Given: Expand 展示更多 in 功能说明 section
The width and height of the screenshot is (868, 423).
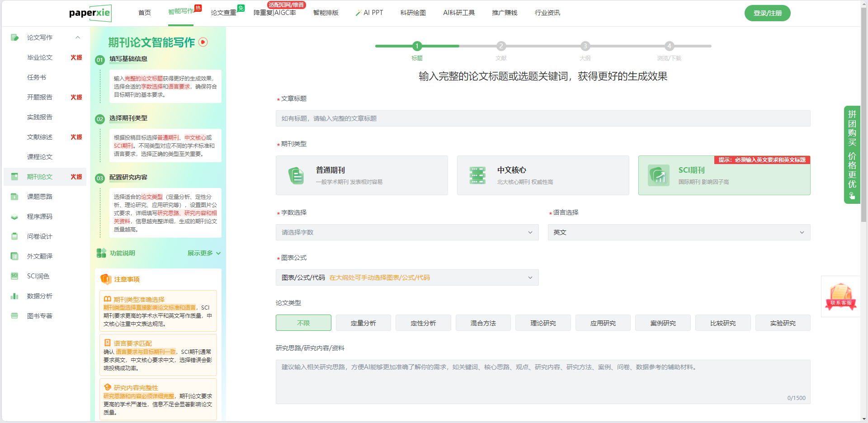Looking at the screenshot, I should click(x=204, y=253).
